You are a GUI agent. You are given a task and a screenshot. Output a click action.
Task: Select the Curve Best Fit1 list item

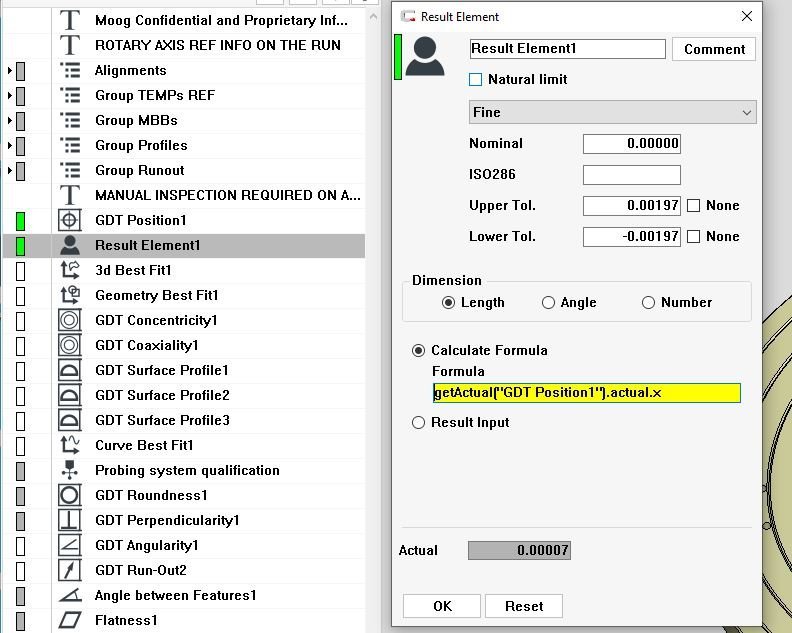(x=184, y=445)
